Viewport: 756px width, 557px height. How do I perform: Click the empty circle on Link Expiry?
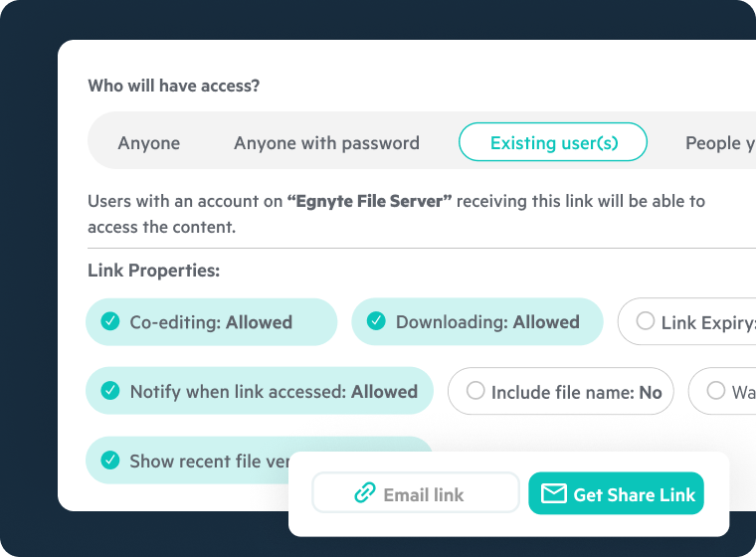tap(646, 321)
